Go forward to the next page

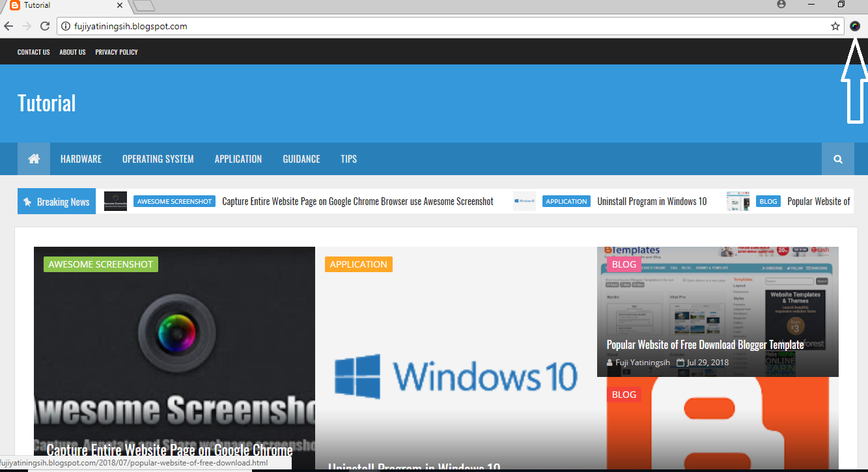pyautogui.click(x=27, y=26)
